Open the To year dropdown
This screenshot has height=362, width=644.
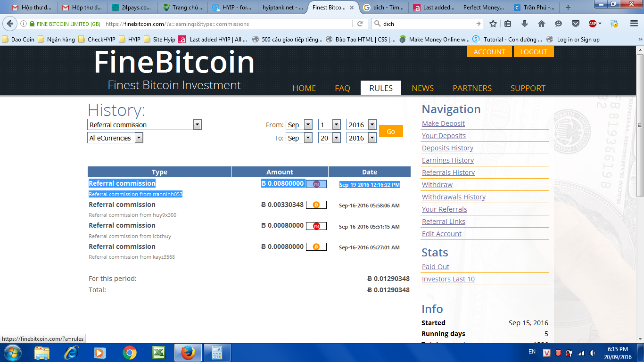[x=361, y=138]
